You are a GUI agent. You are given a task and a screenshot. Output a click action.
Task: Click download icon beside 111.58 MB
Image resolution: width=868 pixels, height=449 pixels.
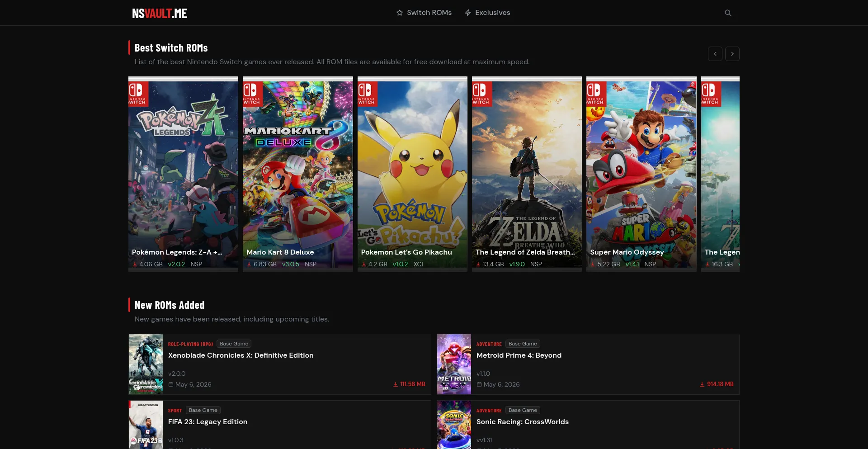click(x=396, y=384)
